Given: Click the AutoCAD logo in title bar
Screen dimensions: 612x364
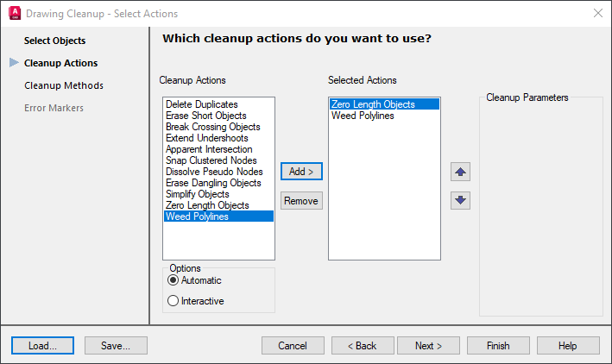Looking at the screenshot, I should (x=13, y=14).
